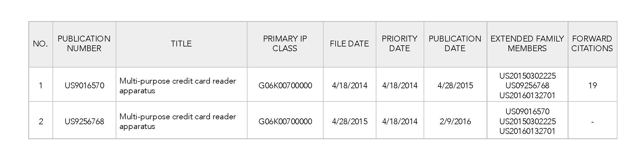Click the first row's title text
This screenshot has width=644, height=157.
coord(178,86)
